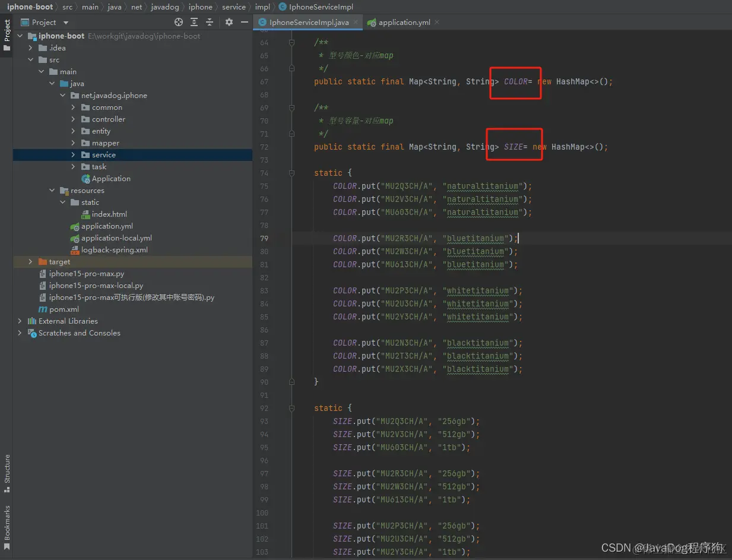Click the SIZE field name on line 72
Screen dimensions: 732x560
coord(514,147)
